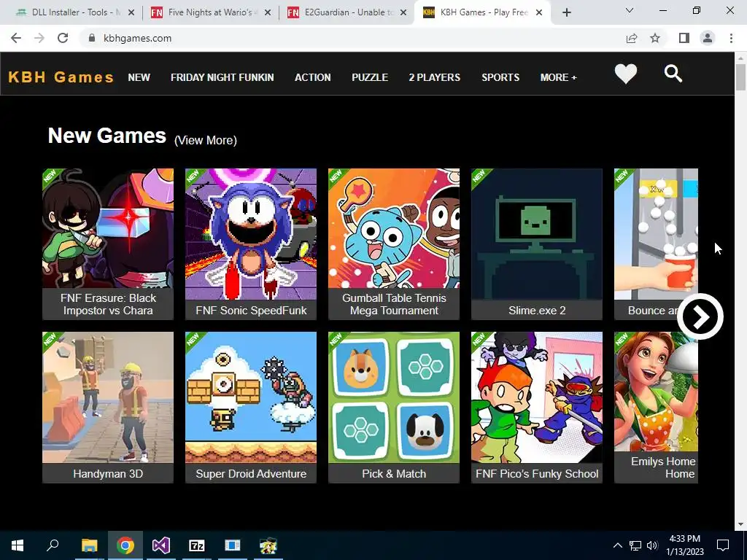Open FNF Pico's Funky School game
The width and height of the screenshot is (747, 560).
pos(537,408)
